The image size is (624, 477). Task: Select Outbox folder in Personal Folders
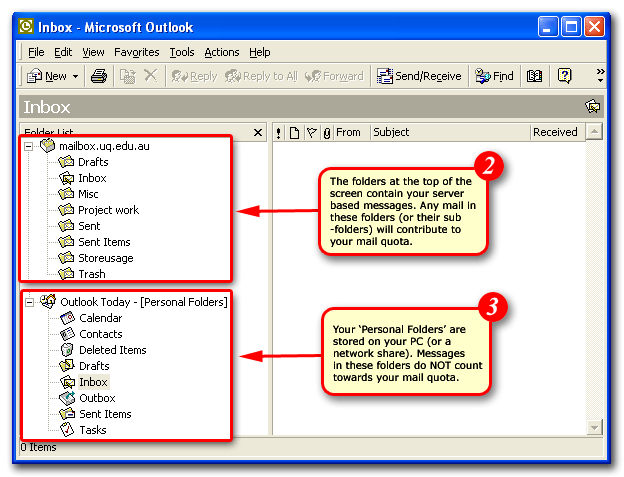(x=97, y=398)
